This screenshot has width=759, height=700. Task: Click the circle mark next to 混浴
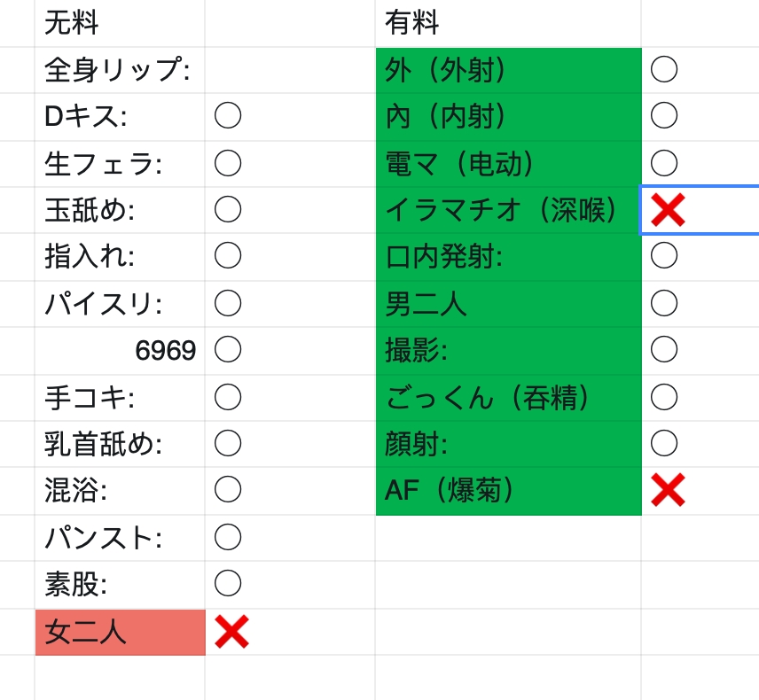tap(228, 489)
